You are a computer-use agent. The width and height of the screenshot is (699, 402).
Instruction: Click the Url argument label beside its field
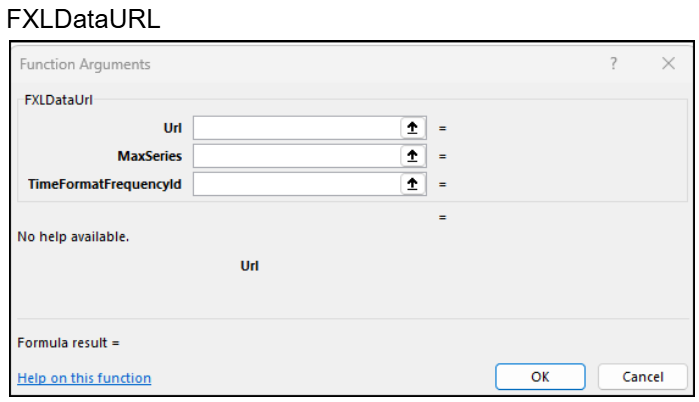(x=171, y=128)
